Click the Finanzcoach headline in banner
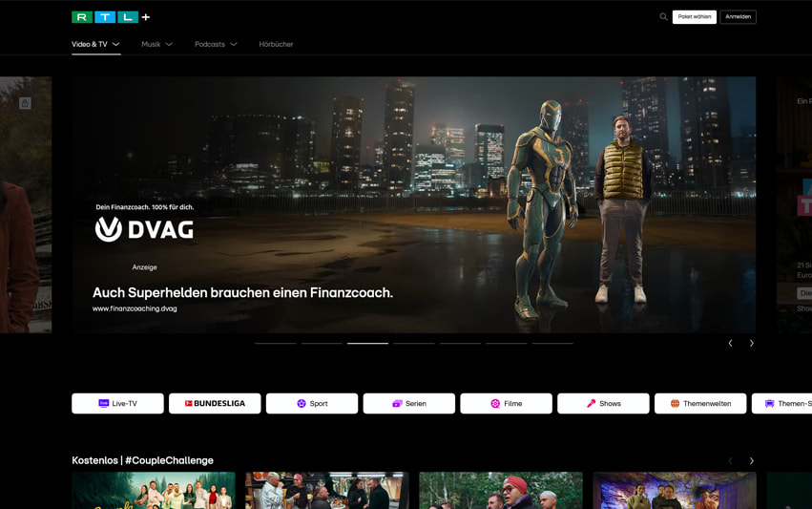Viewport: 812px width, 509px height. [x=242, y=293]
